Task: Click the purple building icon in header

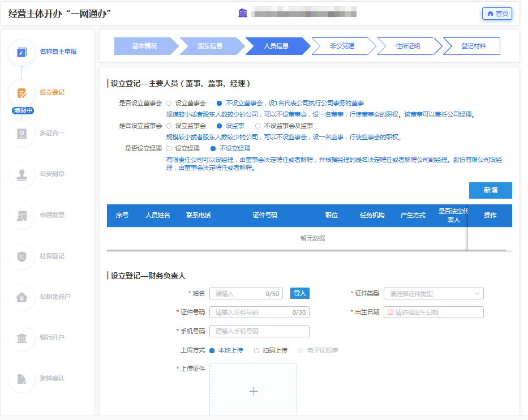Action: click(243, 13)
